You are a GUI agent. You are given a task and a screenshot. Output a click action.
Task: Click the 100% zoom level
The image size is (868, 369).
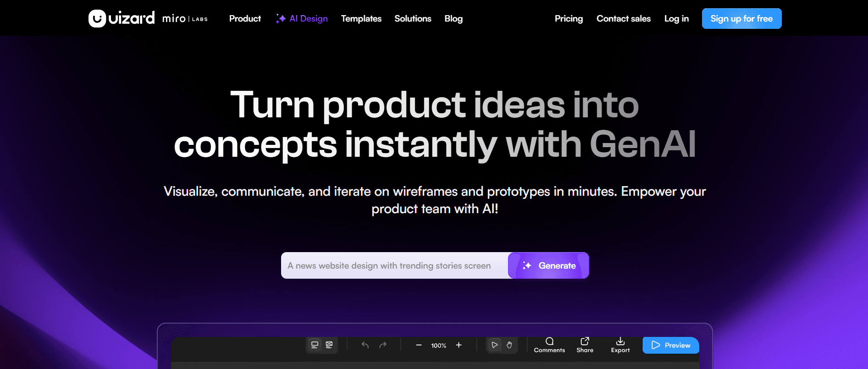[439, 346]
